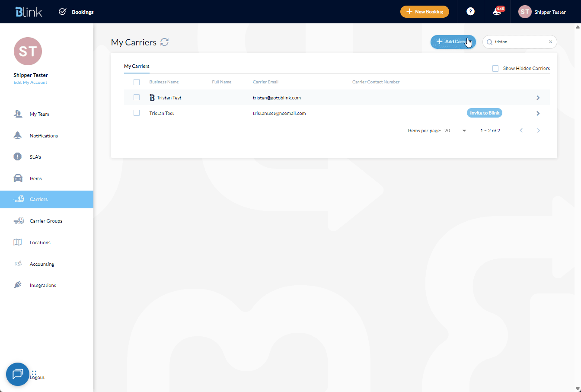Click the Blink logo

pyautogui.click(x=29, y=12)
